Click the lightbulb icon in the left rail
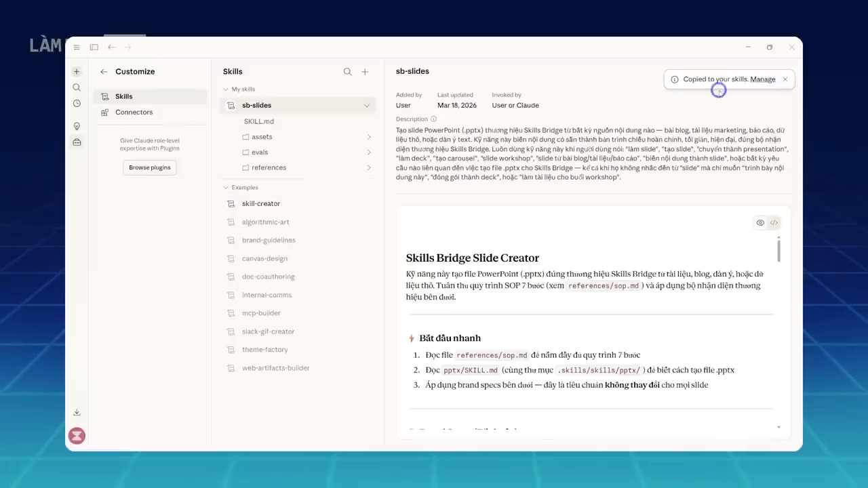This screenshot has height=488, width=868. (x=77, y=126)
